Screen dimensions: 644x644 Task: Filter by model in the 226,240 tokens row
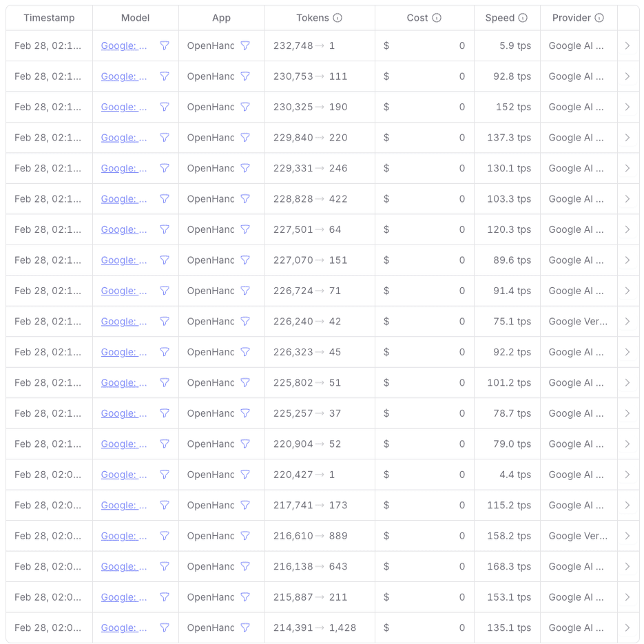pyautogui.click(x=165, y=321)
